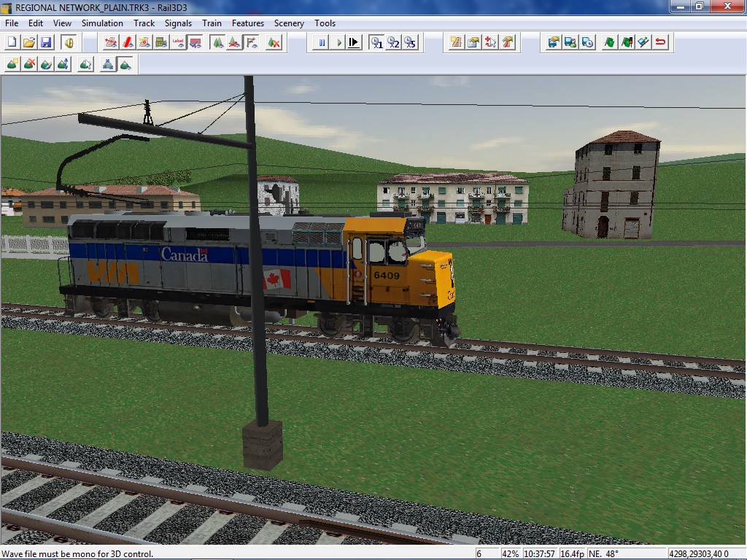The width and height of the screenshot is (747, 560).
Task: Open the Edit menu
Action: tap(35, 23)
